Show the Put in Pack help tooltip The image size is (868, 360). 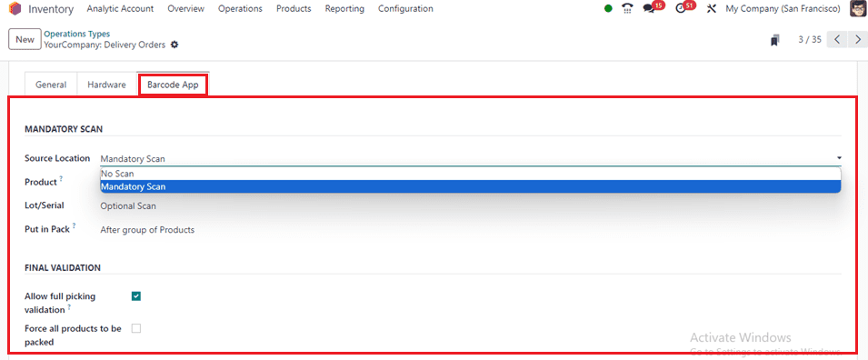pyautogui.click(x=74, y=226)
